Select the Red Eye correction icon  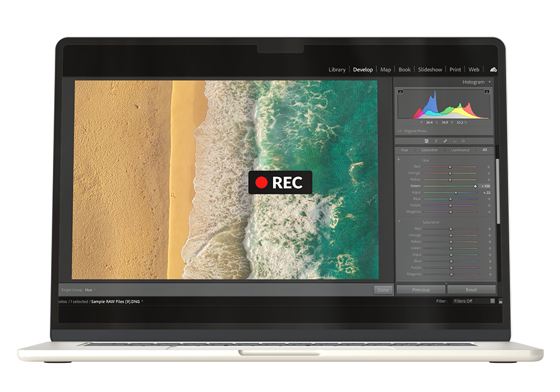click(454, 141)
